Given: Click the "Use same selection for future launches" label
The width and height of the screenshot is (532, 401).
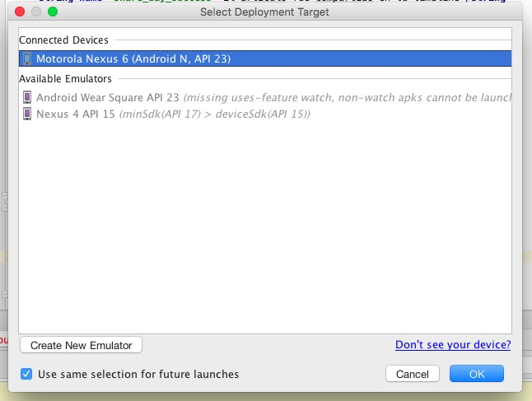Looking at the screenshot, I should pos(138,374).
